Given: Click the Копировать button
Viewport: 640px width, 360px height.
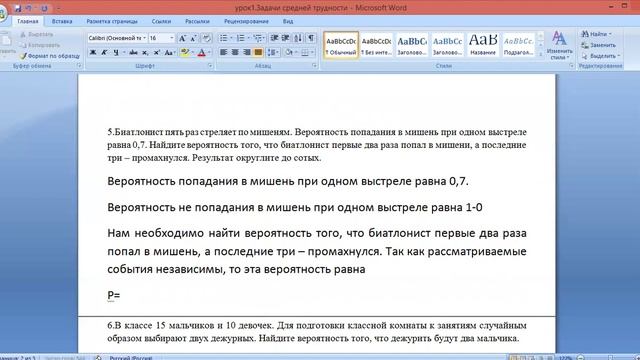Looking at the screenshot, I should (x=40, y=45).
